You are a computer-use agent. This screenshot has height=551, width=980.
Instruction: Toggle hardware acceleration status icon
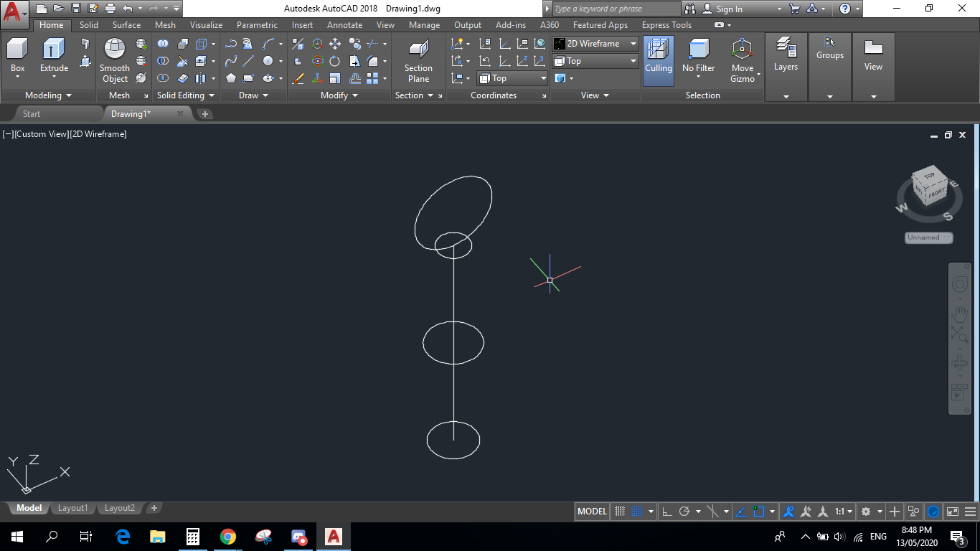pyautogui.click(x=933, y=512)
